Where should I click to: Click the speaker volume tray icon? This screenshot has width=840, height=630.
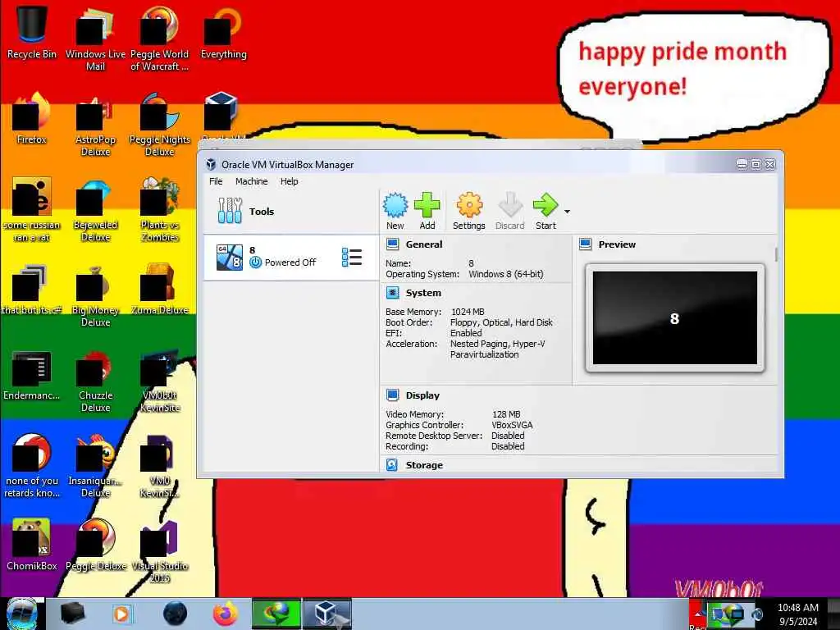757,614
